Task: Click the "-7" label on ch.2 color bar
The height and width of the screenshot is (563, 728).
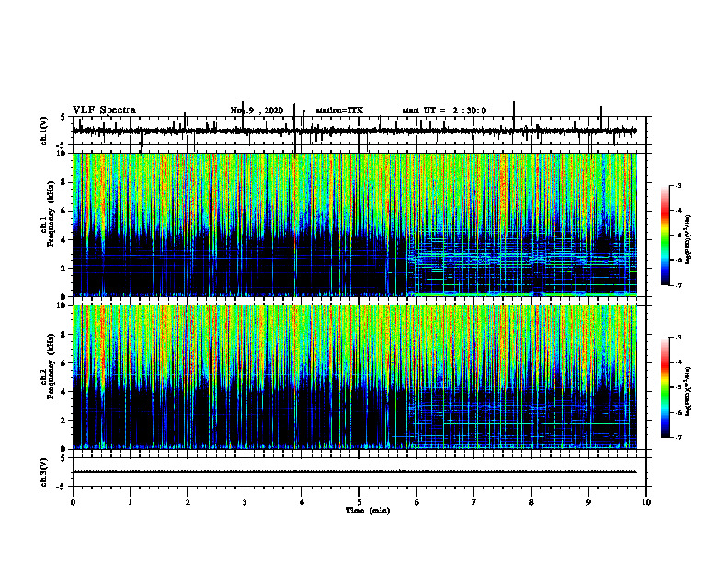Action: click(x=678, y=437)
